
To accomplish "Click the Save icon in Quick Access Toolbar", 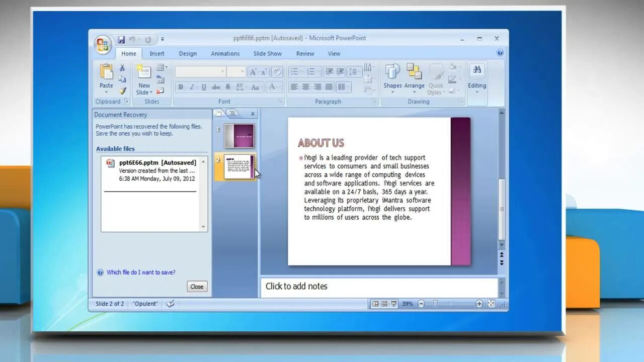I will [121, 39].
